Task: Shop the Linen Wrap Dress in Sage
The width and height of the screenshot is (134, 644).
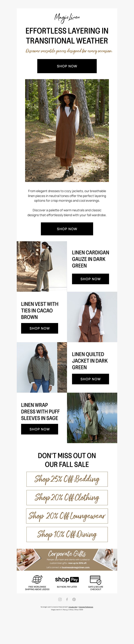Action: [40, 429]
